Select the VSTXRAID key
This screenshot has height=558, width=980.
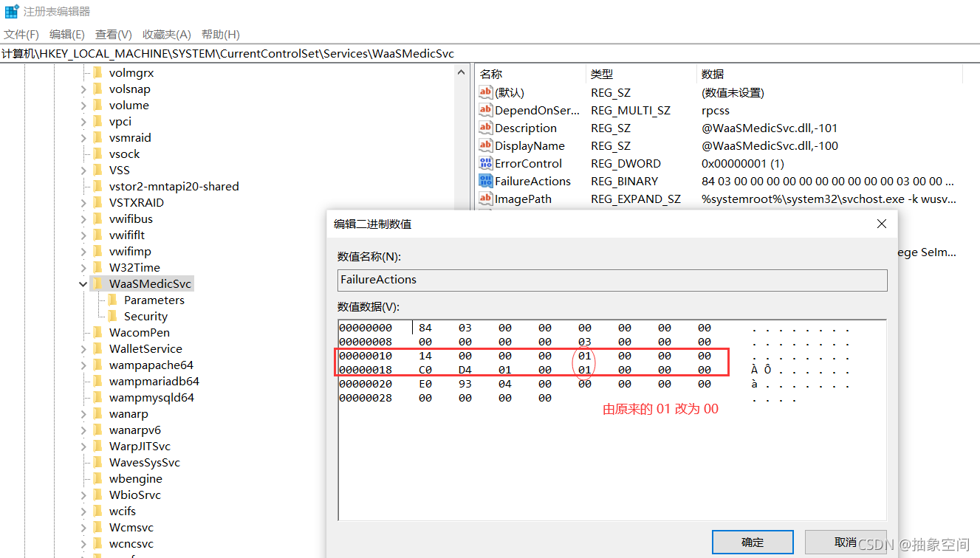click(137, 203)
